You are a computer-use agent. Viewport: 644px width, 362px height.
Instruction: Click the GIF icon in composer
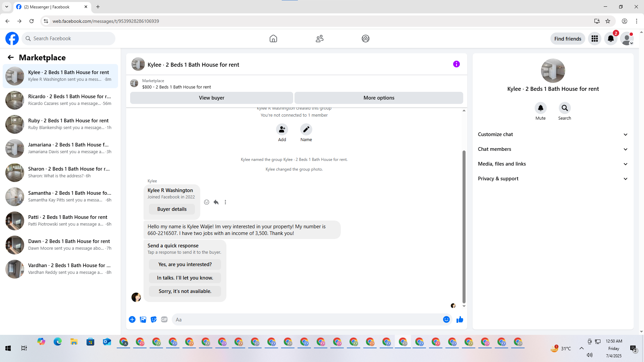point(164,319)
